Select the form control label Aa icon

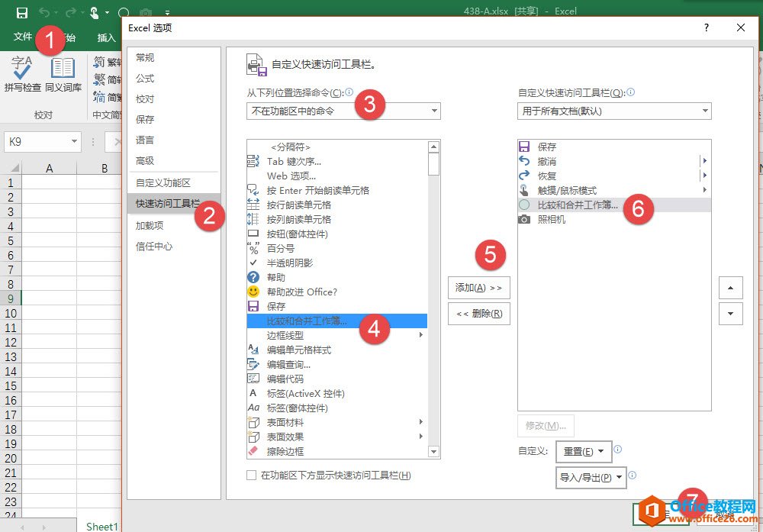pyautogui.click(x=253, y=408)
